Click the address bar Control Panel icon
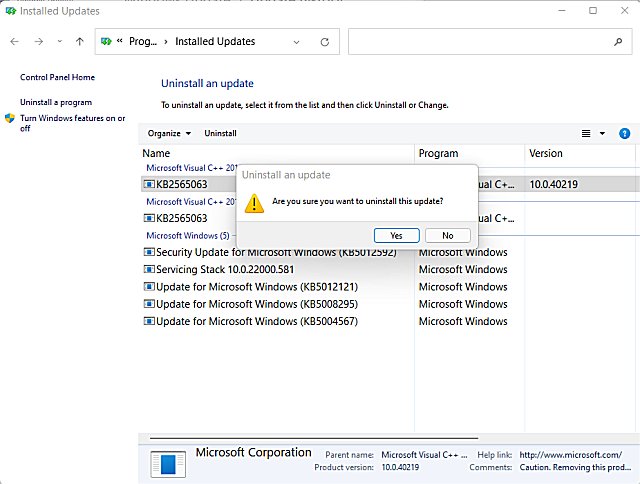This screenshot has width=640, height=484. (106, 41)
